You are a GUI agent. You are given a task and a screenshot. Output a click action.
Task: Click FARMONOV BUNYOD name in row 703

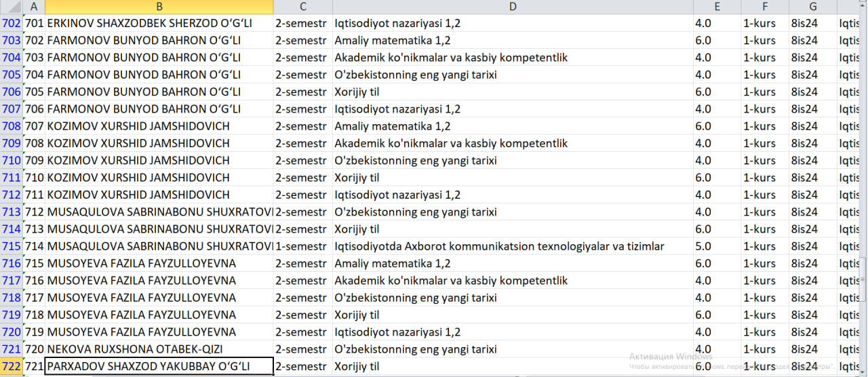(x=159, y=40)
